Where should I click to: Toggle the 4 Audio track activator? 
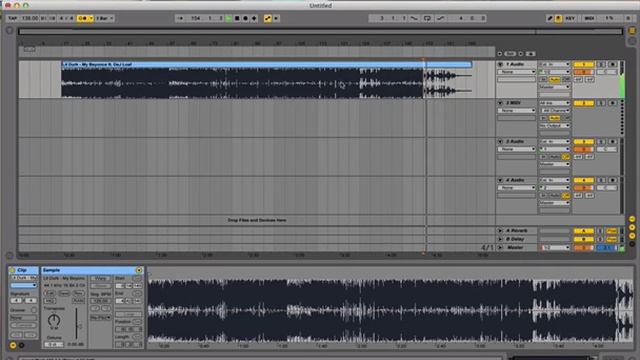pos(584,180)
